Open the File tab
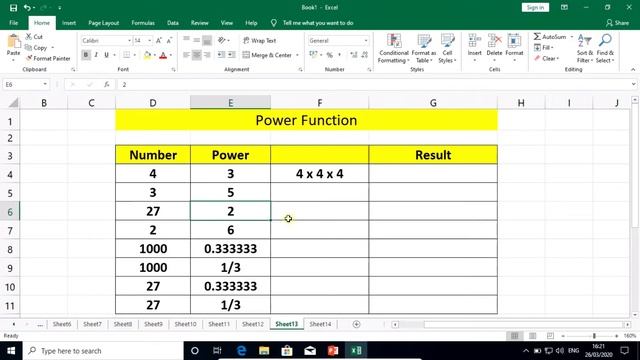Viewport: 640px width, 360px height. 13,23
